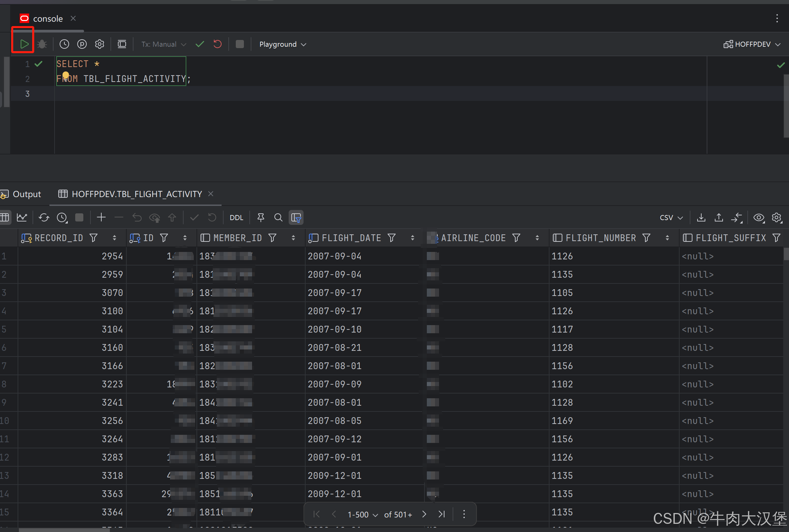789x532 pixels.
Task: Switch to table grid view icon
Action: click(x=5, y=217)
